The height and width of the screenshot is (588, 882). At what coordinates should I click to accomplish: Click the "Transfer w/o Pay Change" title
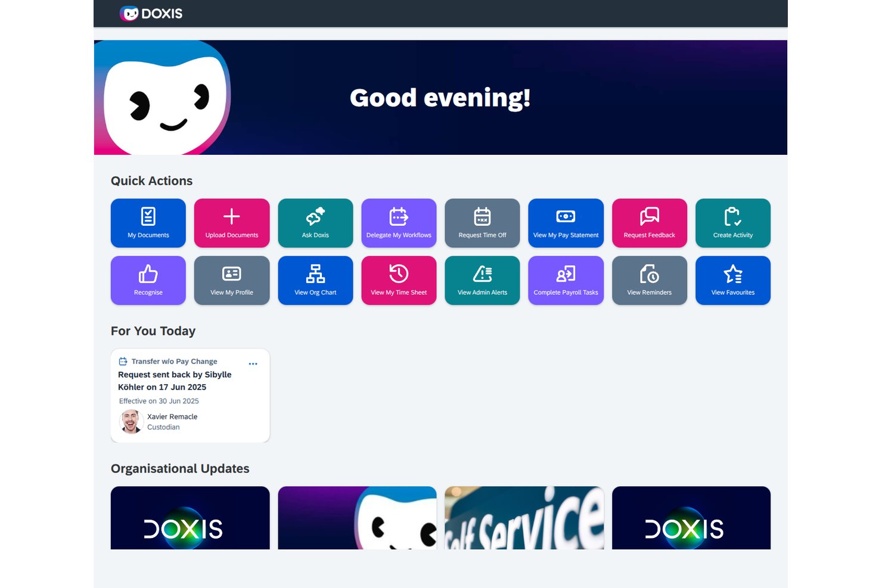point(174,361)
